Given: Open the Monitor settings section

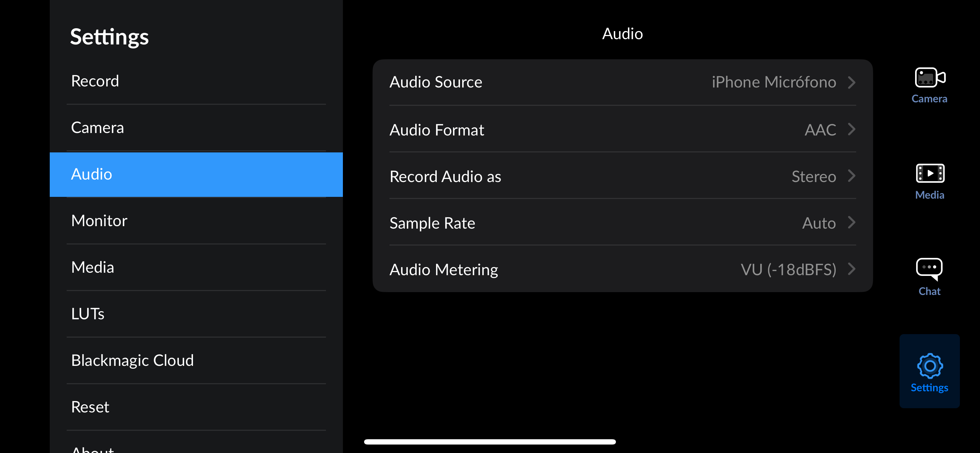Looking at the screenshot, I should (99, 221).
